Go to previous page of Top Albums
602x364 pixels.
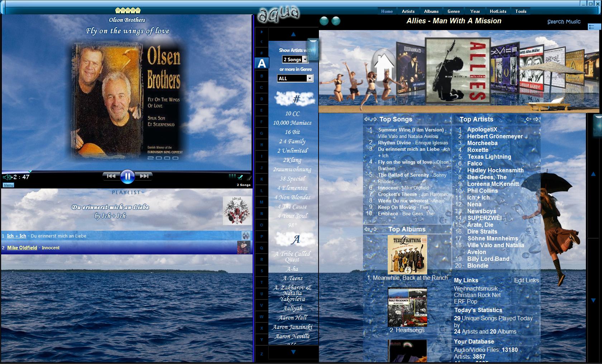(367, 229)
